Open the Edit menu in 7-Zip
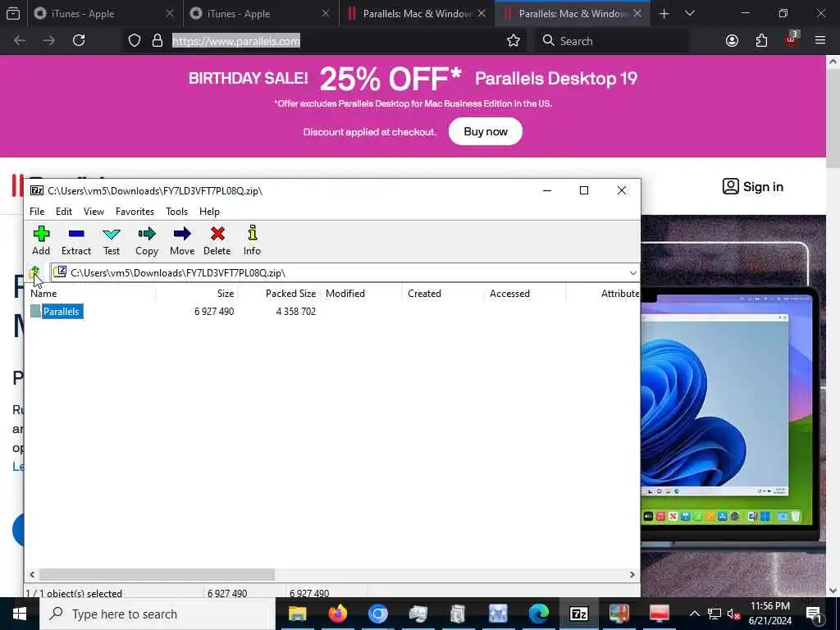This screenshot has width=840, height=630. tap(64, 212)
